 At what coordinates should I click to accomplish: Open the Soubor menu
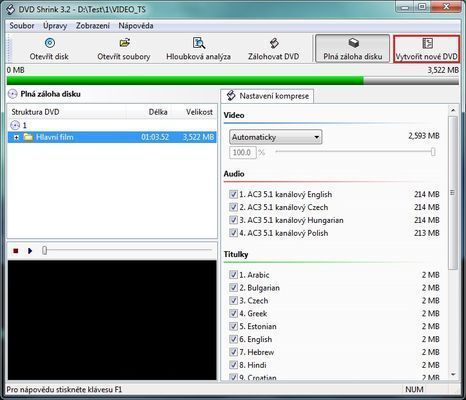click(x=22, y=26)
